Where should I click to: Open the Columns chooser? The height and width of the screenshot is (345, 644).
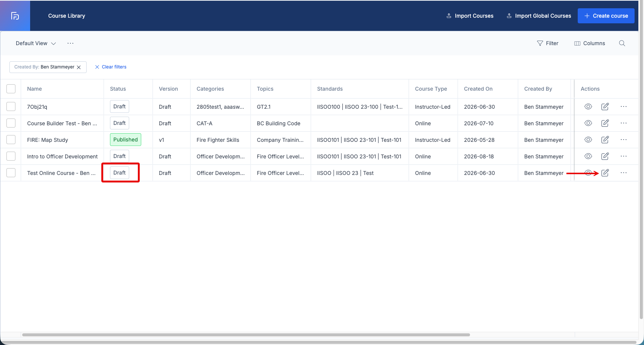click(x=589, y=43)
